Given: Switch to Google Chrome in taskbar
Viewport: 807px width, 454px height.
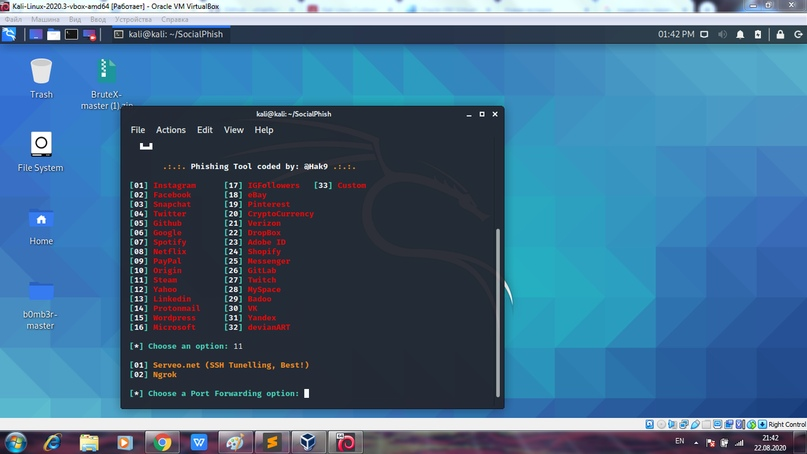Looking at the screenshot, I should (162, 442).
